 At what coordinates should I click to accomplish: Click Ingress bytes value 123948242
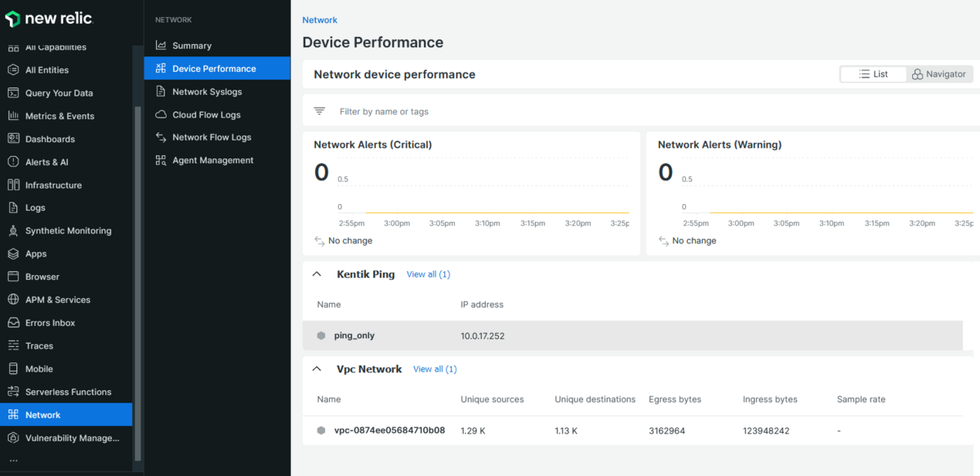(766, 430)
